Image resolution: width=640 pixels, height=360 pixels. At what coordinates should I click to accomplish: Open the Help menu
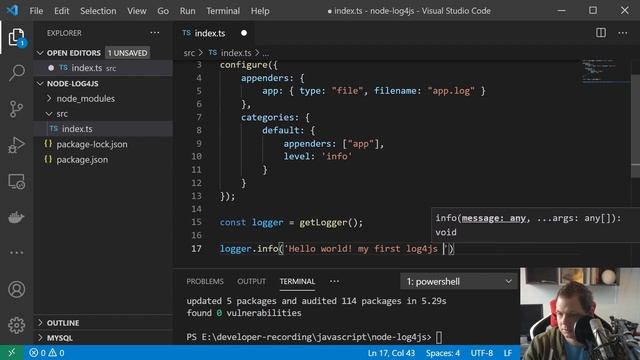point(260,11)
